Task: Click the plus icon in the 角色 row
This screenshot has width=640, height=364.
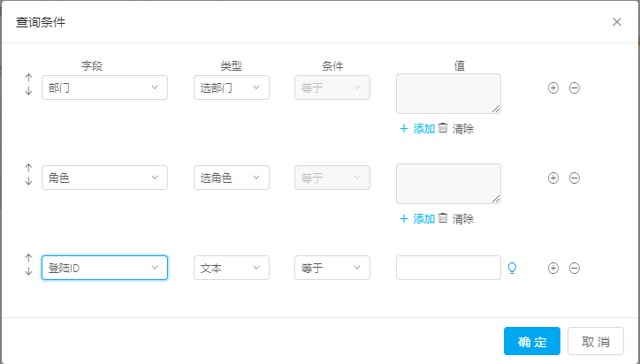Action: click(x=553, y=178)
